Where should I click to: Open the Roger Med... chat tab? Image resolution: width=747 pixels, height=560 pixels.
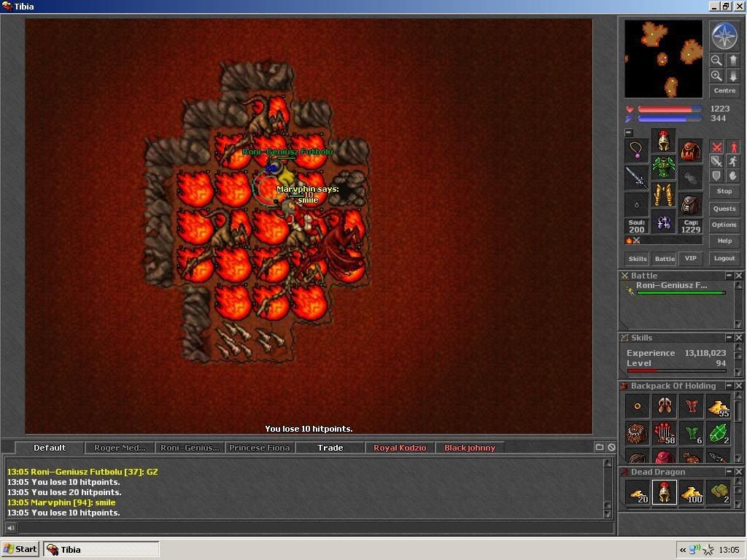pos(120,448)
